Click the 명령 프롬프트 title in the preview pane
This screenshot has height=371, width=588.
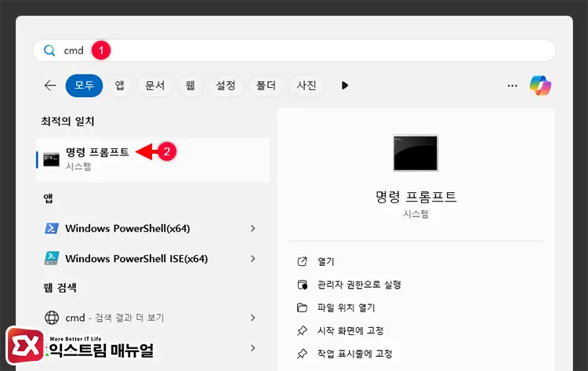click(416, 197)
